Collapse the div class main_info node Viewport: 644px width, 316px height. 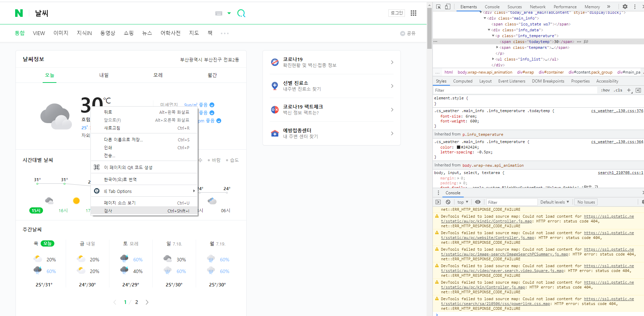pyautogui.click(x=485, y=18)
